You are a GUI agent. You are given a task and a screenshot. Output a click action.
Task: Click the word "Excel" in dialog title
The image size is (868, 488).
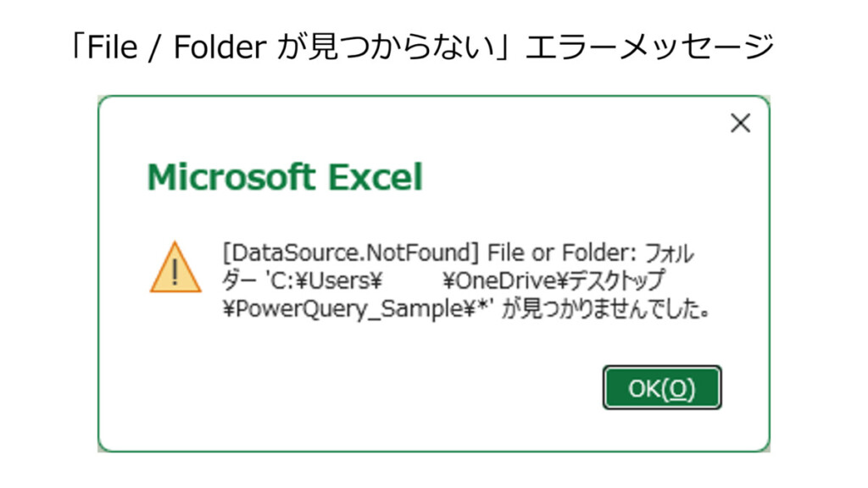click(x=375, y=178)
